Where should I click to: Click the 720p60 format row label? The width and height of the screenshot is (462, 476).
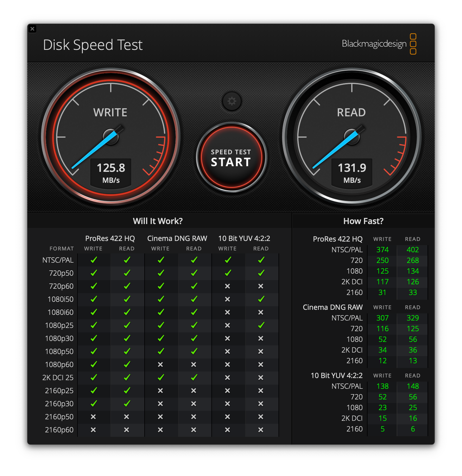(x=61, y=286)
